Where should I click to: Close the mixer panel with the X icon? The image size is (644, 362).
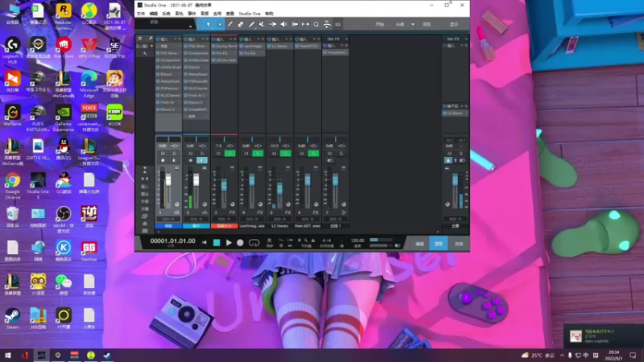(139, 39)
